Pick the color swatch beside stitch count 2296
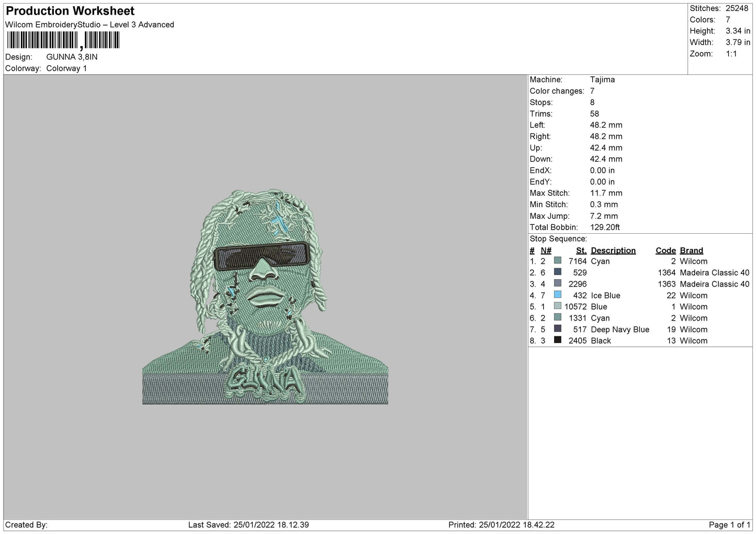756x534 pixels. [558, 284]
